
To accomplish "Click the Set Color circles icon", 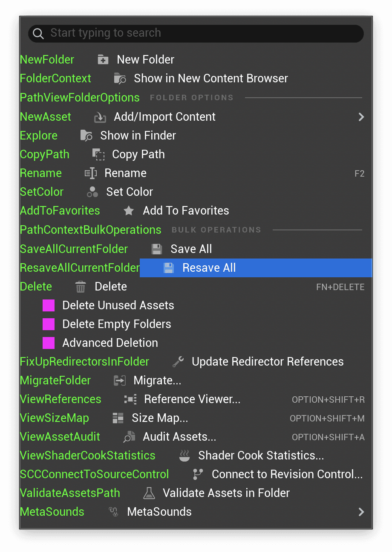I will point(92,192).
